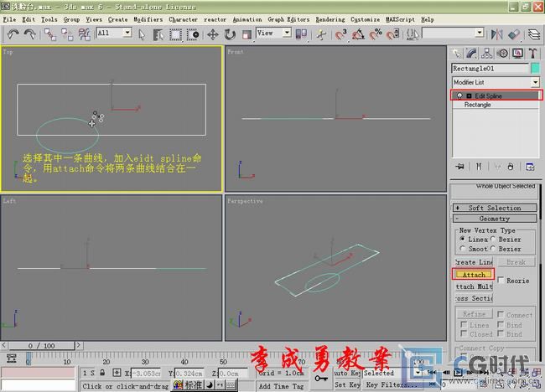The height and width of the screenshot is (392, 545).
Task: Switch to the Display command panel
Action: pos(517,54)
